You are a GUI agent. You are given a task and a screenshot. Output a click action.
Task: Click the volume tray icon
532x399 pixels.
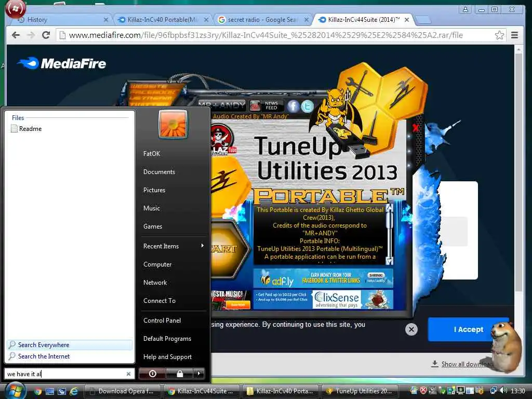tap(503, 391)
